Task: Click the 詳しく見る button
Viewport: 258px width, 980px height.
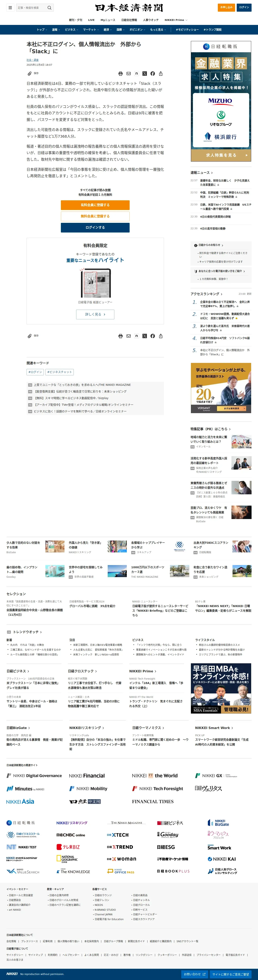Action: [x=95, y=314]
